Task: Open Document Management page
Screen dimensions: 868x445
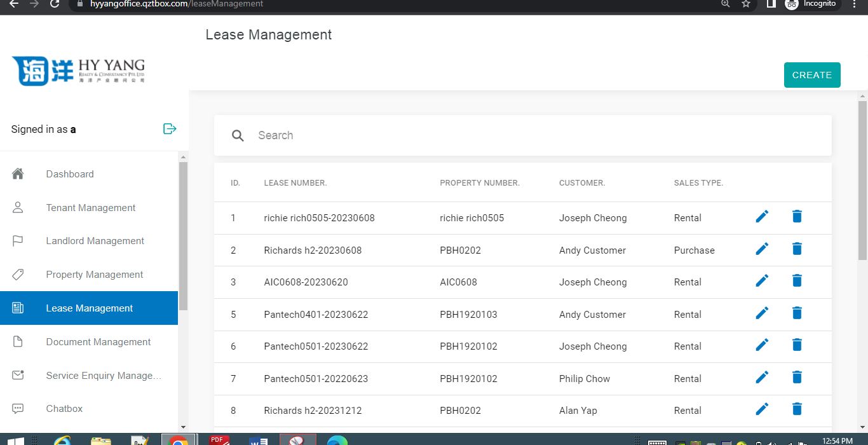Action: click(x=98, y=342)
